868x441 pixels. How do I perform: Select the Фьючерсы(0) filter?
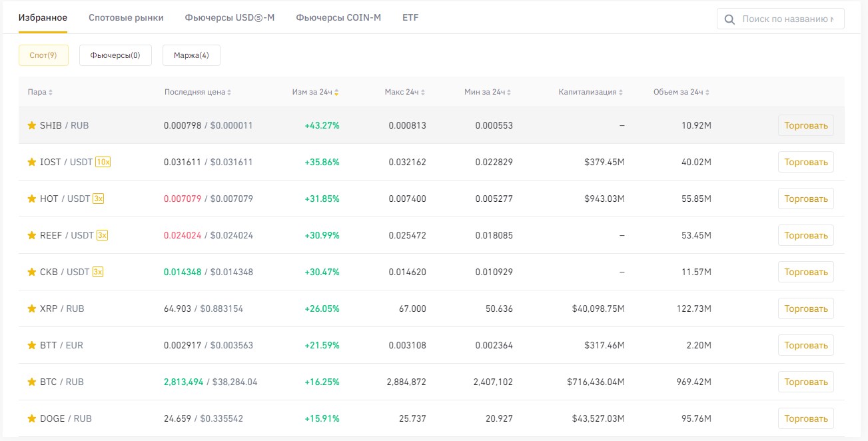click(x=115, y=55)
